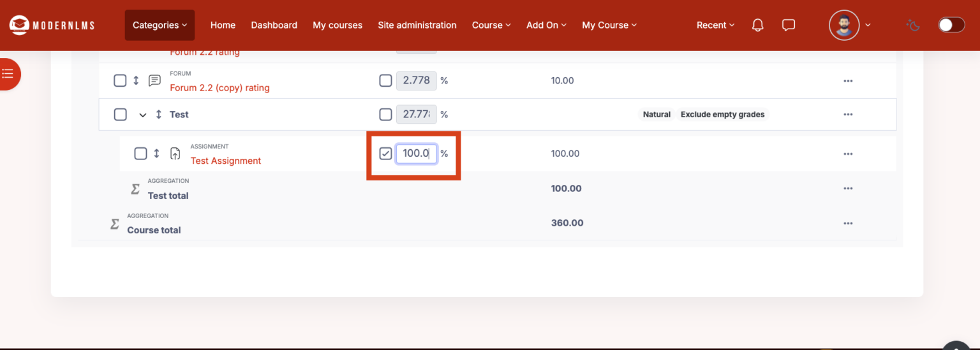This screenshot has width=980, height=350.
Task: Open the messaging chat icon
Action: coord(789,25)
